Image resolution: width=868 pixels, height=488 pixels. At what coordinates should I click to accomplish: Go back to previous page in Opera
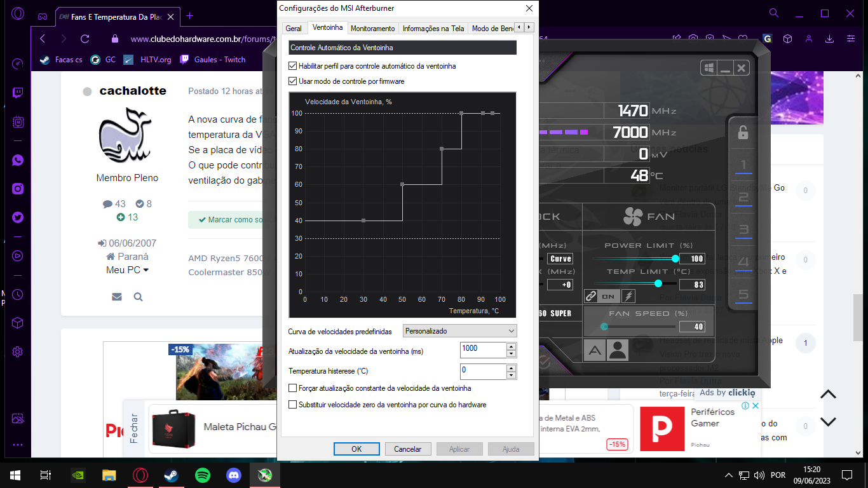coord(43,39)
